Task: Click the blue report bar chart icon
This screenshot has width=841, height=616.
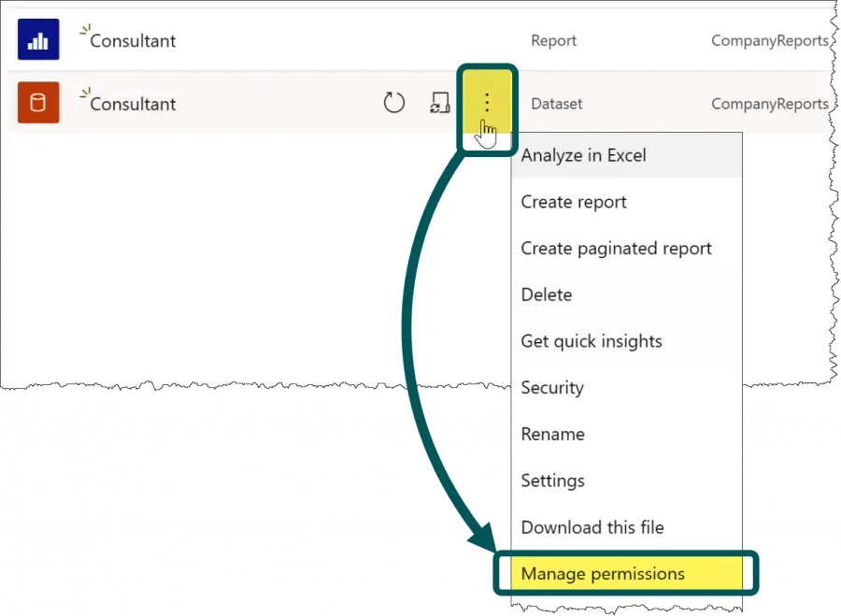Action: coord(38,40)
